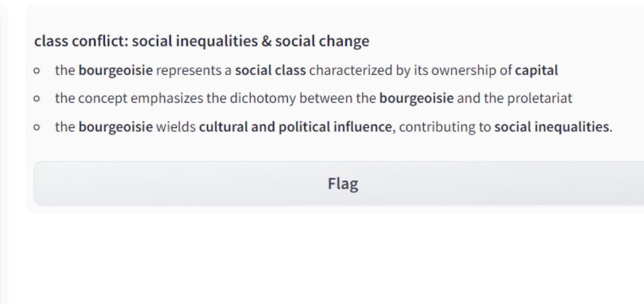Click the bold phrase 'cultural and political influence'
644x304 pixels.
[295, 127]
